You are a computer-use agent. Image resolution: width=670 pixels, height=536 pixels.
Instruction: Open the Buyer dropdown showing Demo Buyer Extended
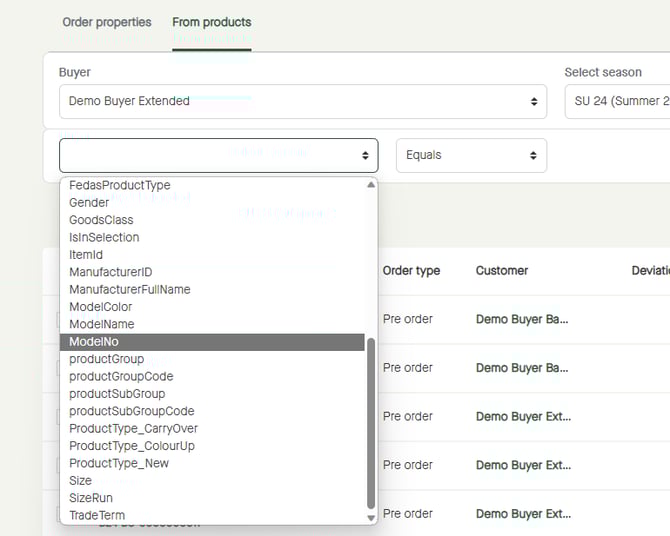pyautogui.click(x=302, y=101)
